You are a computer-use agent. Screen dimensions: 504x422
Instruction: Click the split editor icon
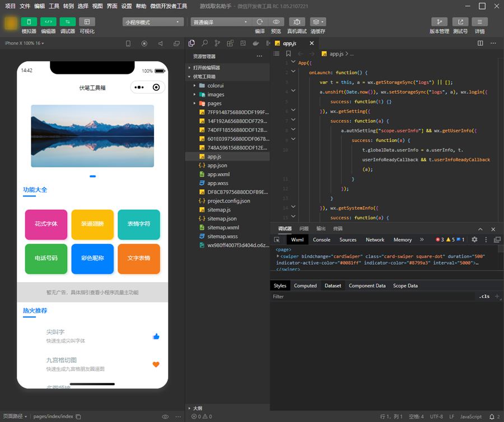pos(479,43)
